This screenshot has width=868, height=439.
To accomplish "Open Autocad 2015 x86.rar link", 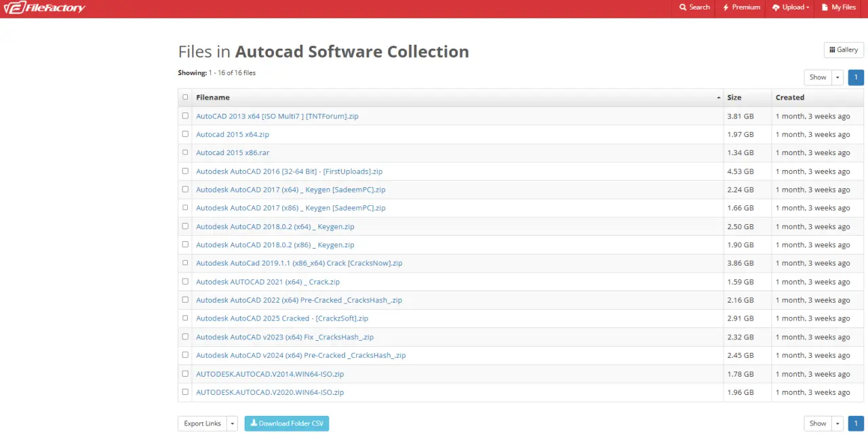I will click(233, 153).
